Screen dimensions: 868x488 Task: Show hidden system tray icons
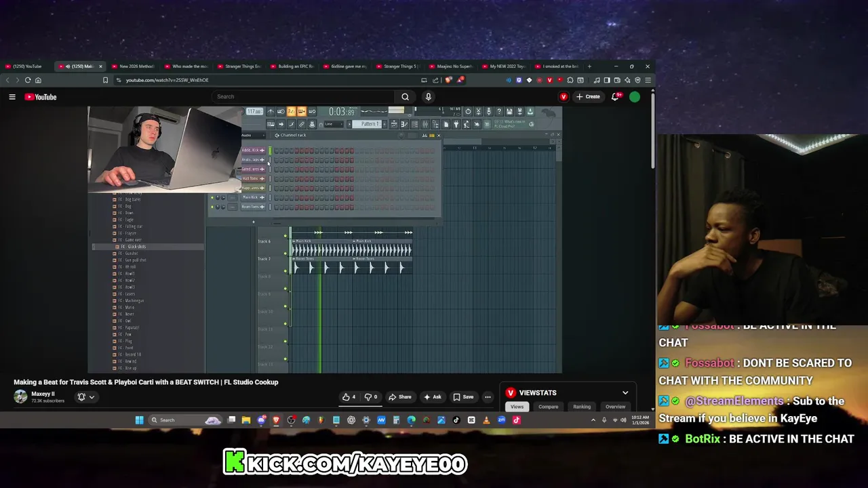click(593, 420)
